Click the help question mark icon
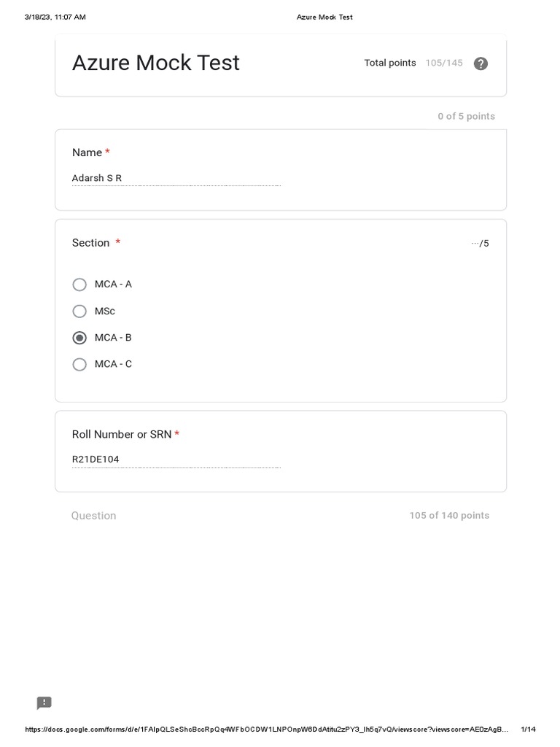 tap(481, 63)
